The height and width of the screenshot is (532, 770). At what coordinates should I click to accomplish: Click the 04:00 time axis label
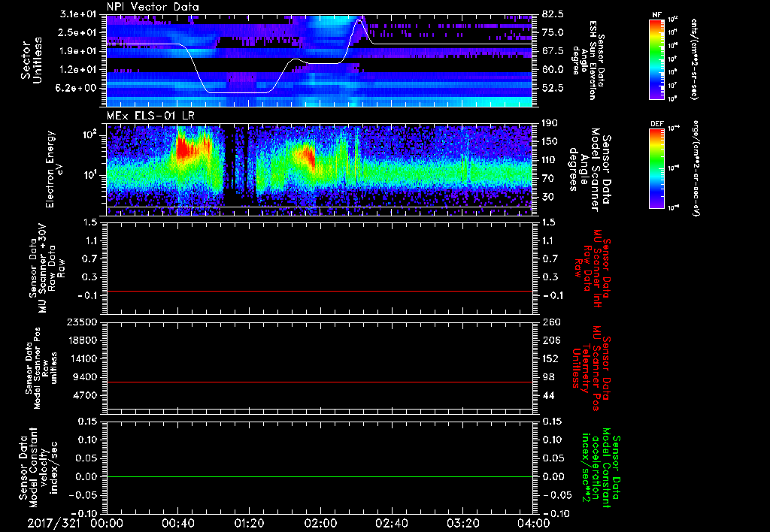coord(534,523)
